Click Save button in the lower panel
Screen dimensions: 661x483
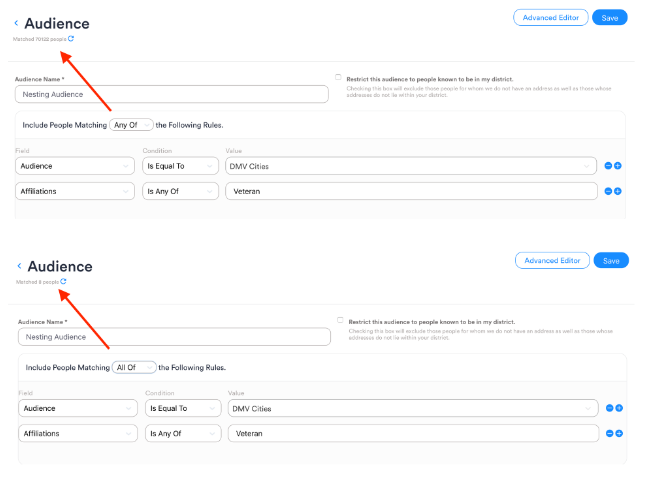611,260
